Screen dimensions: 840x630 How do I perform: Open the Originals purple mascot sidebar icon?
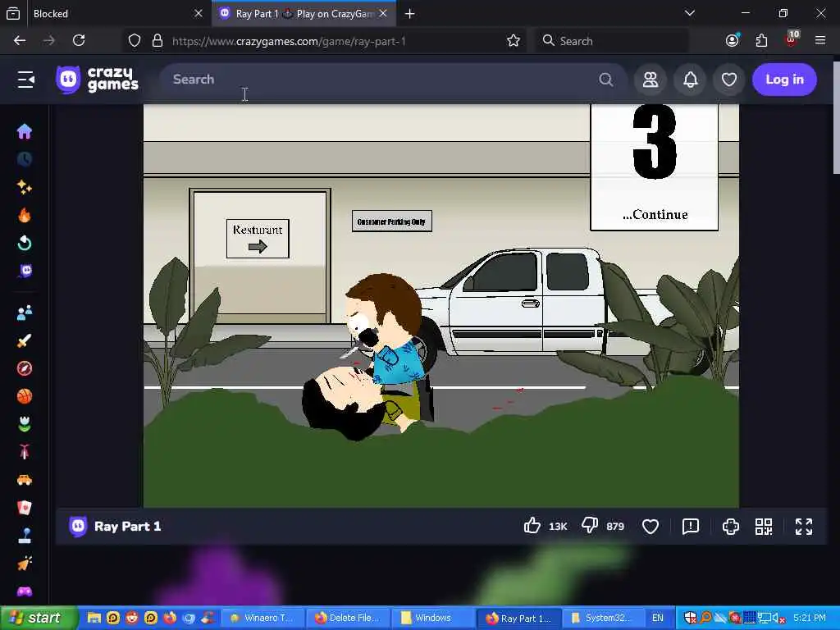pos(24,271)
